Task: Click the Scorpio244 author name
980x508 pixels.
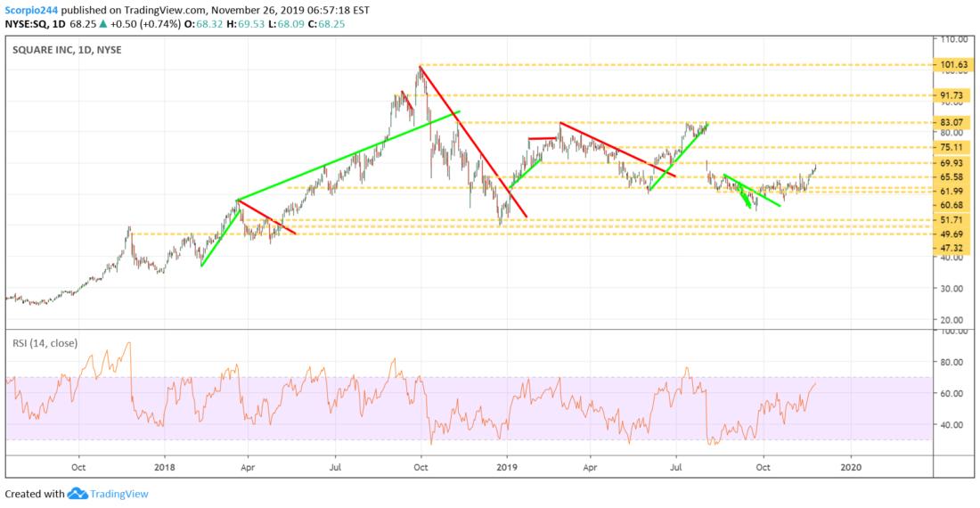Action: 31,10
